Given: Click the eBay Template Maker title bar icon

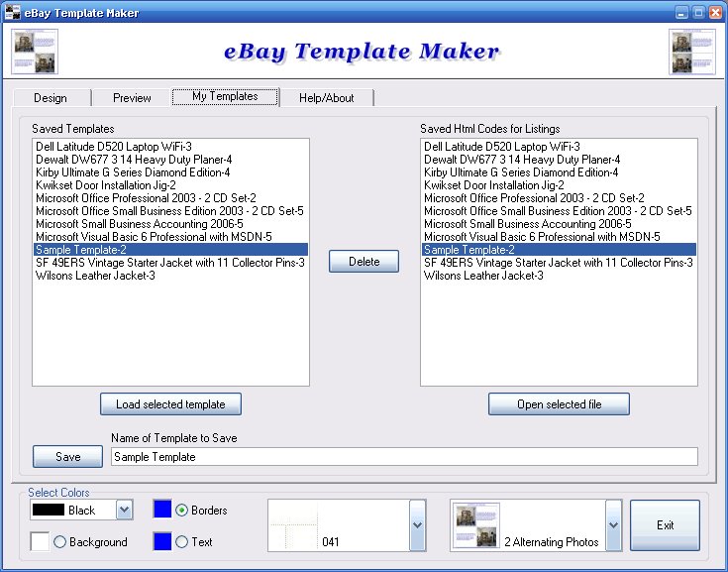Looking at the screenshot, I should (x=12, y=12).
